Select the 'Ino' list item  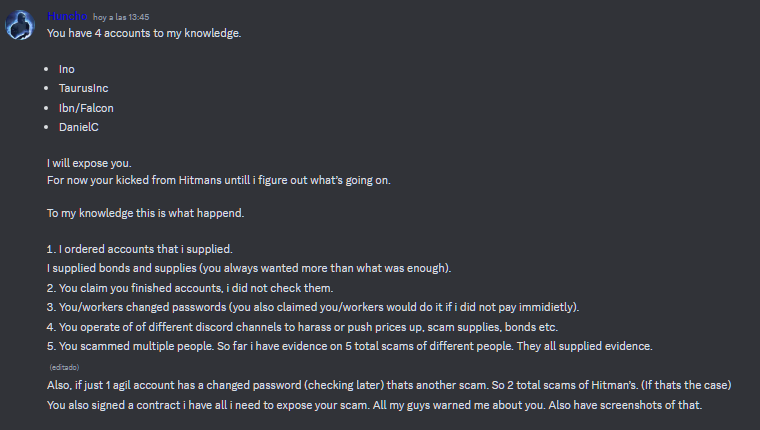tap(66, 69)
